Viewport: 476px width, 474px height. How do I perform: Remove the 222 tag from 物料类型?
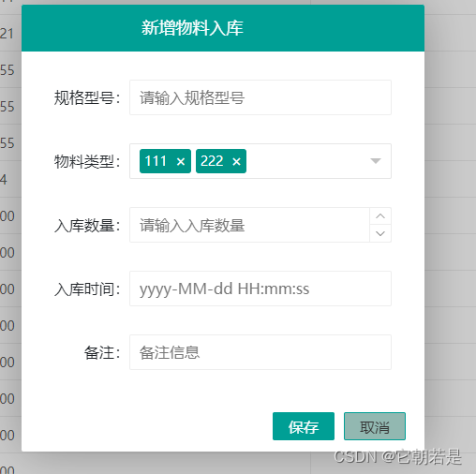(236, 161)
